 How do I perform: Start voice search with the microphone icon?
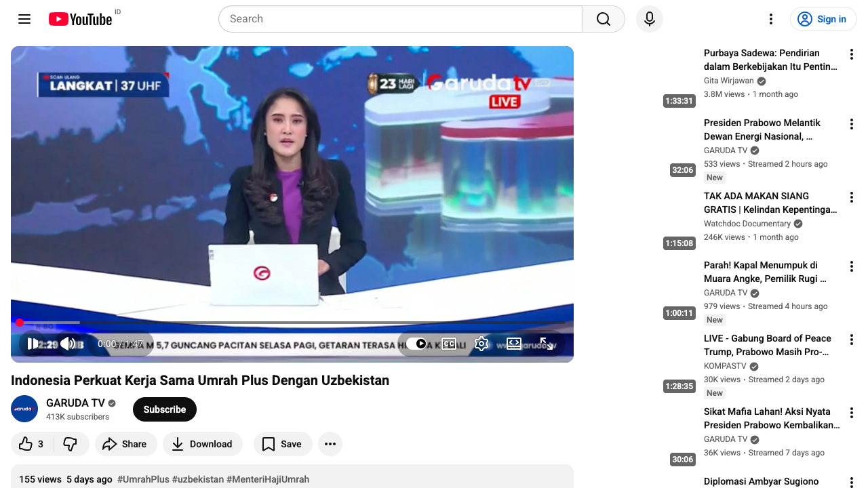pyautogui.click(x=649, y=18)
